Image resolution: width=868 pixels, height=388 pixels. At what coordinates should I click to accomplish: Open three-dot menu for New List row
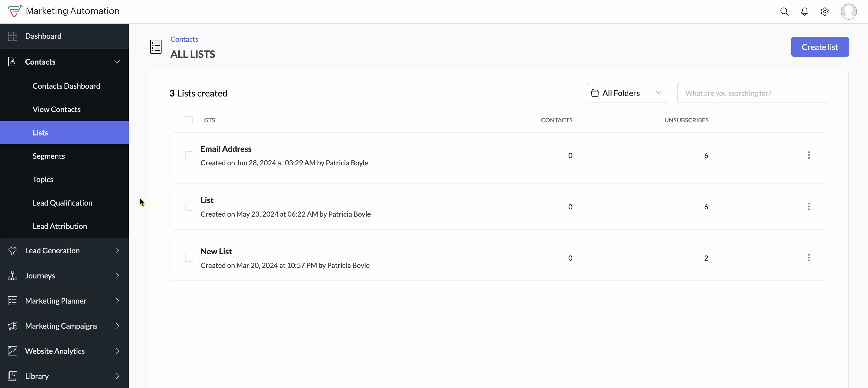pyautogui.click(x=808, y=258)
